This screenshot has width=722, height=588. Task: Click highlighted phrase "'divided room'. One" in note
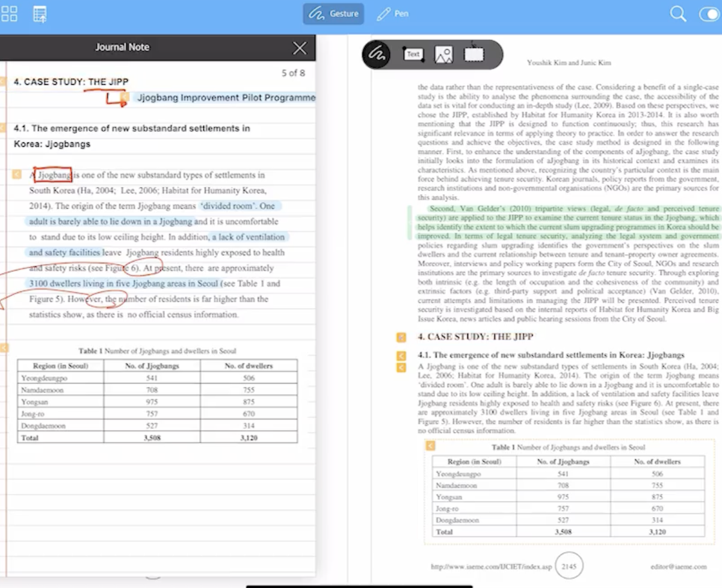[236, 206]
